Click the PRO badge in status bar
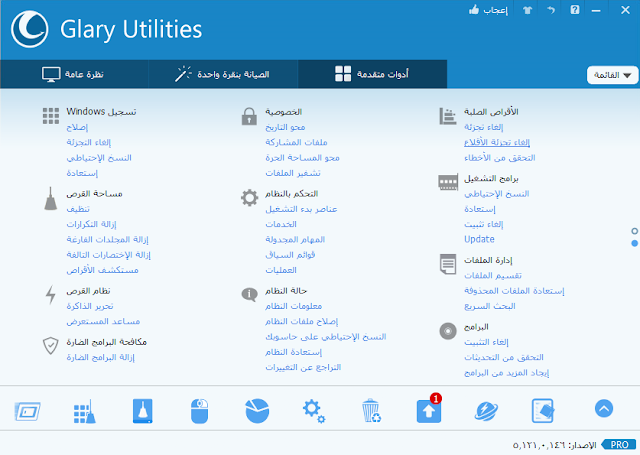This screenshot has height=455, width=640. coord(619,444)
